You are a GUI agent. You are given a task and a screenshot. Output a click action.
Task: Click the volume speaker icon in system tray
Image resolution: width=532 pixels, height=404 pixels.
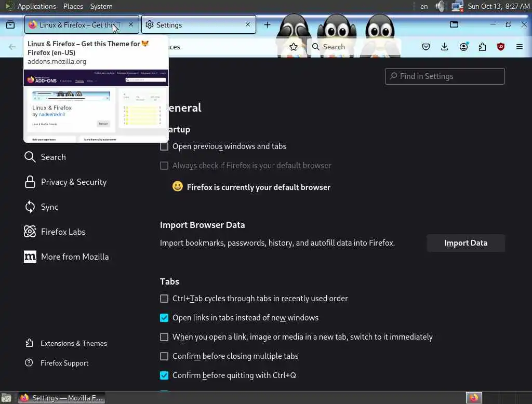(x=440, y=6)
